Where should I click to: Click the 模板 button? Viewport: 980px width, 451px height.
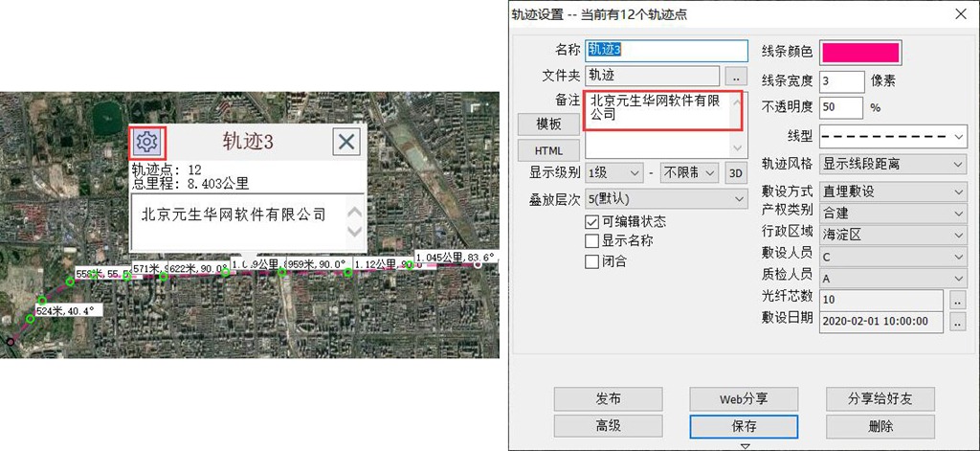pyautogui.click(x=548, y=124)
